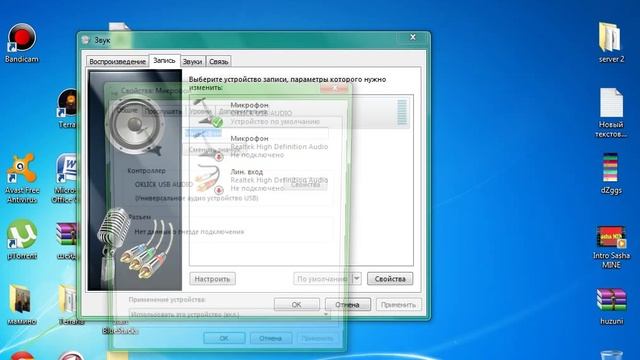Click the Лин. вход device name
Image resolution: width=640 pixels, height=360 pixels.
(247, 172)
